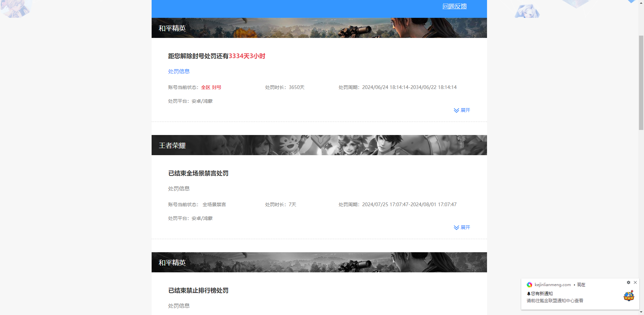644x315 pixels.
Task: Click 处罚信息 under 已结束全场景禁言处罚
Action: pyautogui.click(x=179, y=188)
